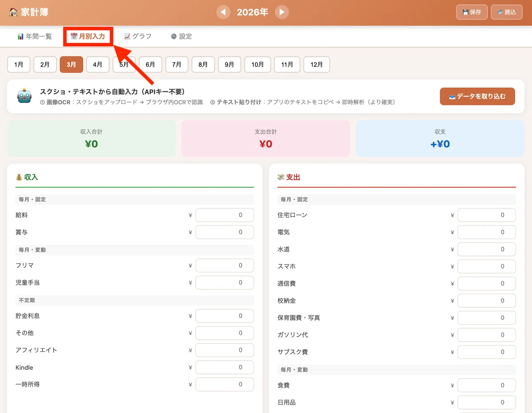
Task: Click the house icon beside 家計簿 title
Action: pyautogui.click(x=13, y=12)
